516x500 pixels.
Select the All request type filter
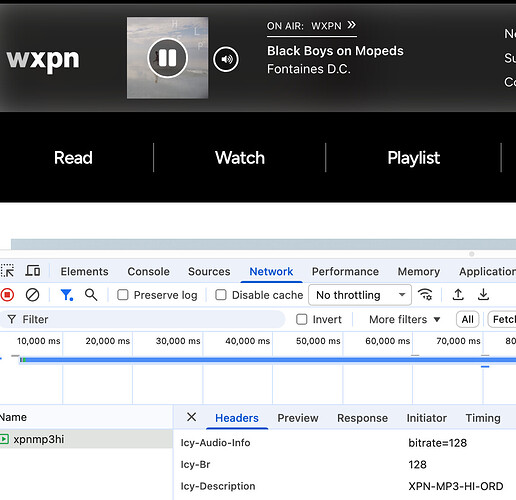point(467,319)
